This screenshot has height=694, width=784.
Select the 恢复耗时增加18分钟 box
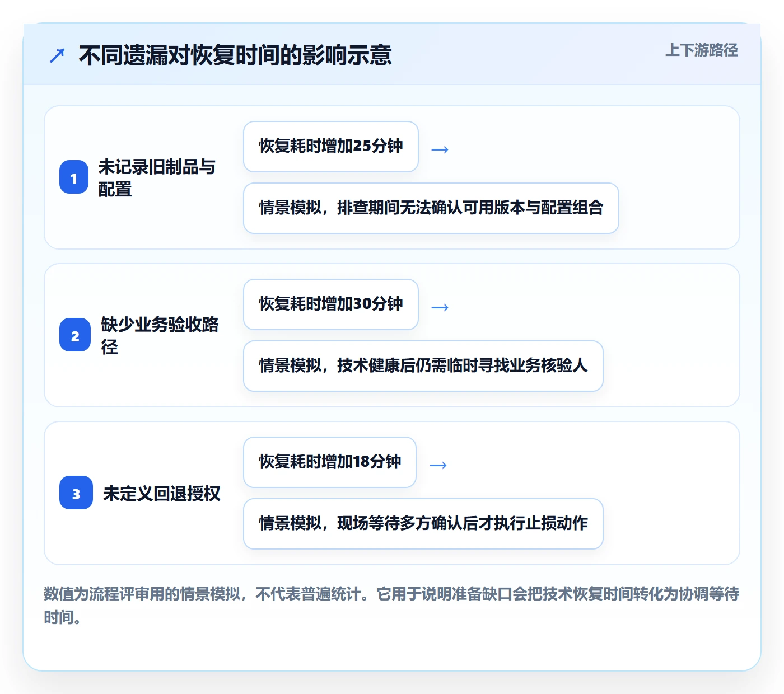pos(330,462)
